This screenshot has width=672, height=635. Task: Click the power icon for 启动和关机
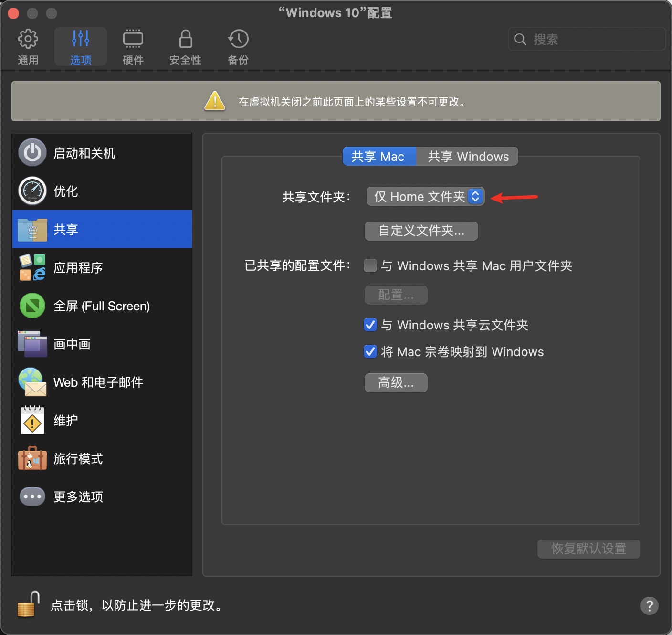(32, 153)
